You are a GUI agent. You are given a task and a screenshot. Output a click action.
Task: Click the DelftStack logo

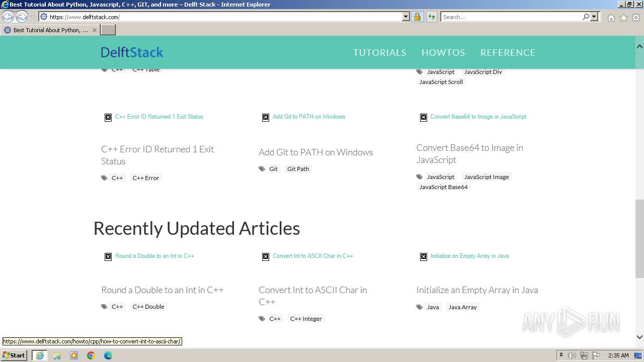coord(132,52)
